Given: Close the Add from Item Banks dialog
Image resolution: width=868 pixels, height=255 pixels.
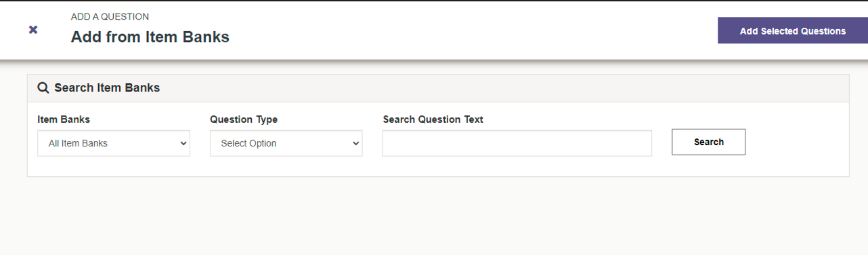Looking at the screenshot, I should pos(33,30).
